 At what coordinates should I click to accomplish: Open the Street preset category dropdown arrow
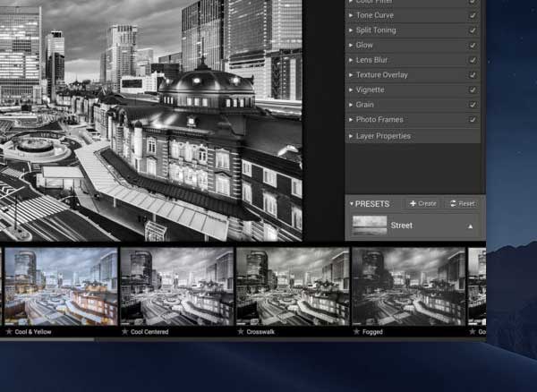tap(471, 226)
